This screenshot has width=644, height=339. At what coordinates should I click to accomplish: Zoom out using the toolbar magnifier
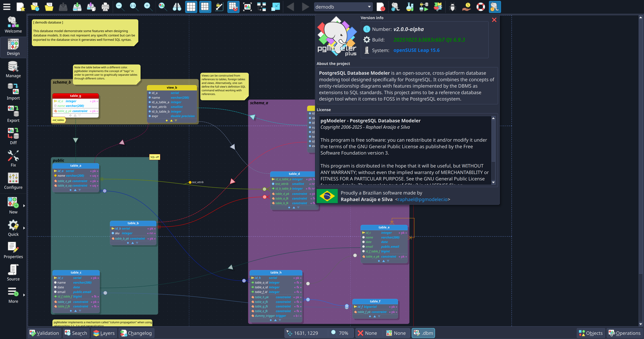(x=120, y=7)
